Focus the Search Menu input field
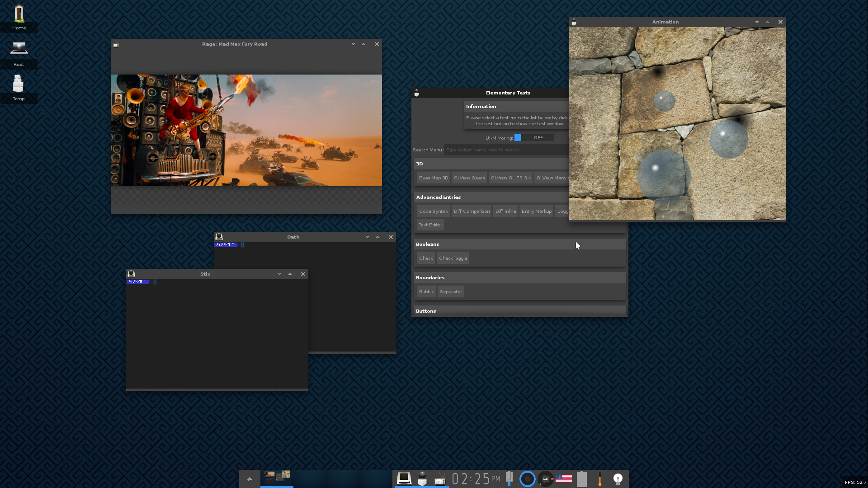Image resolution: width=868 pixels, height=488 pixels. 506,150
